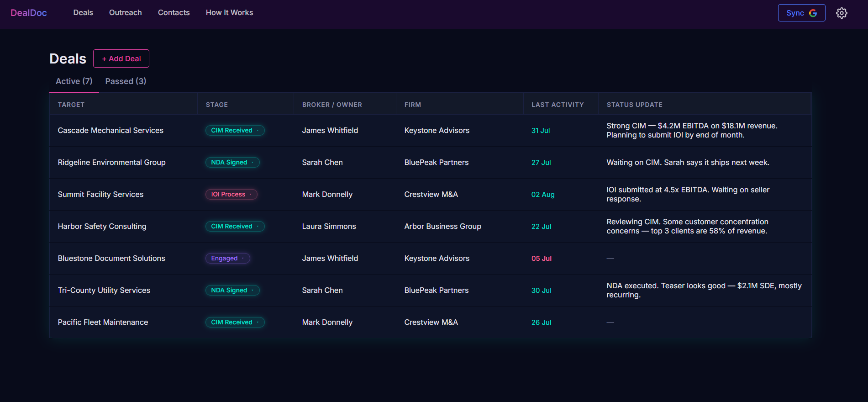Open stage dropdown for Harbor Safety Consulting

coord(235,226)
